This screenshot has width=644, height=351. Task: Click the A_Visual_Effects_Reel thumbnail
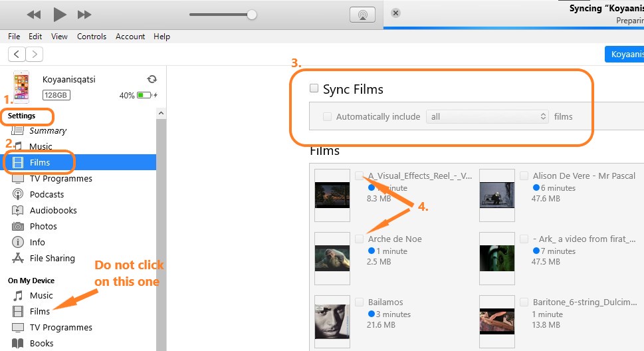tap(332, 195)
